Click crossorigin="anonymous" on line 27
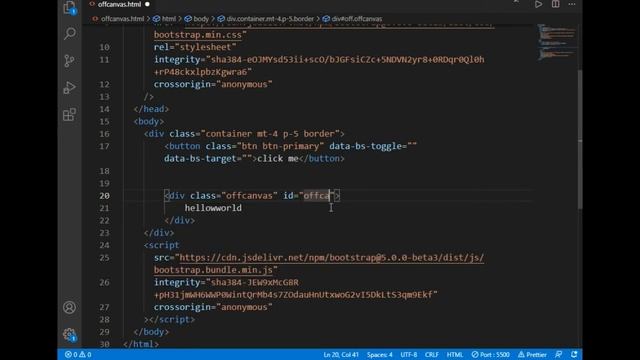This screenshot has width=640, height=360. coord(213,307)
